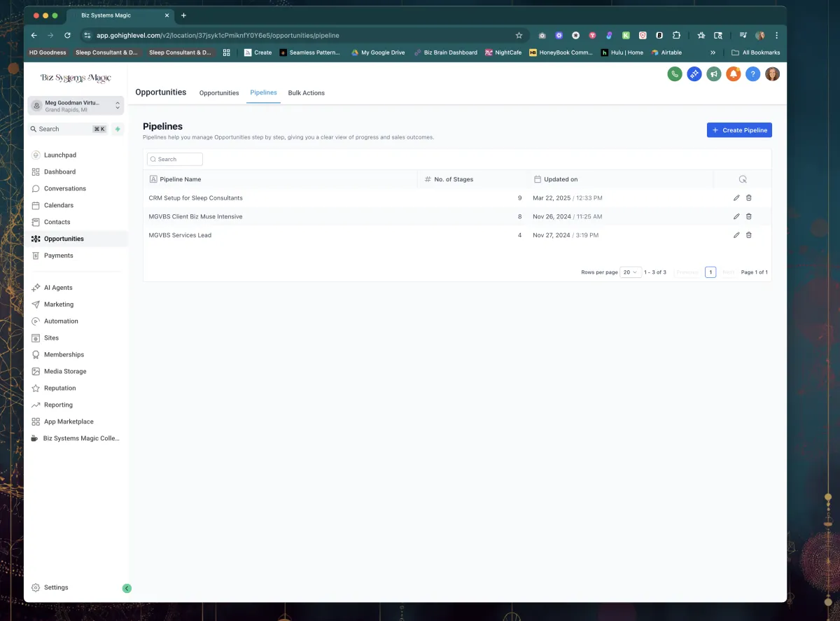Switch to the Bulk Actions tab
The width and height of the screenshot is (840, 621).
click(x=307, y=93)
